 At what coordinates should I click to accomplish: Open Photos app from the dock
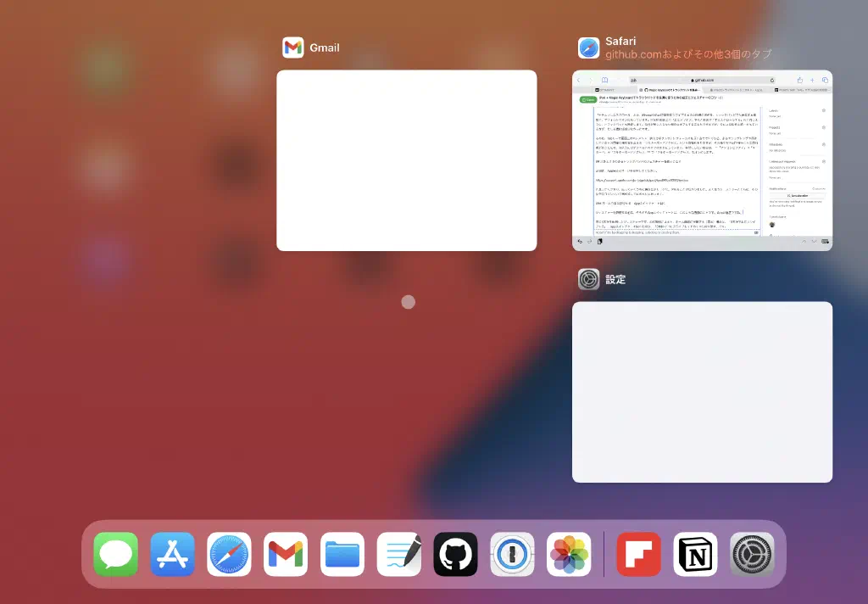569,554
